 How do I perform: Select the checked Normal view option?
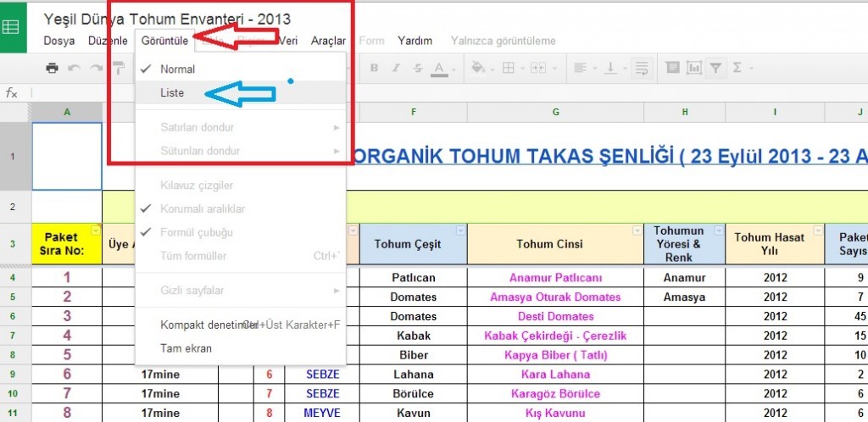click(x=177, y=69)
